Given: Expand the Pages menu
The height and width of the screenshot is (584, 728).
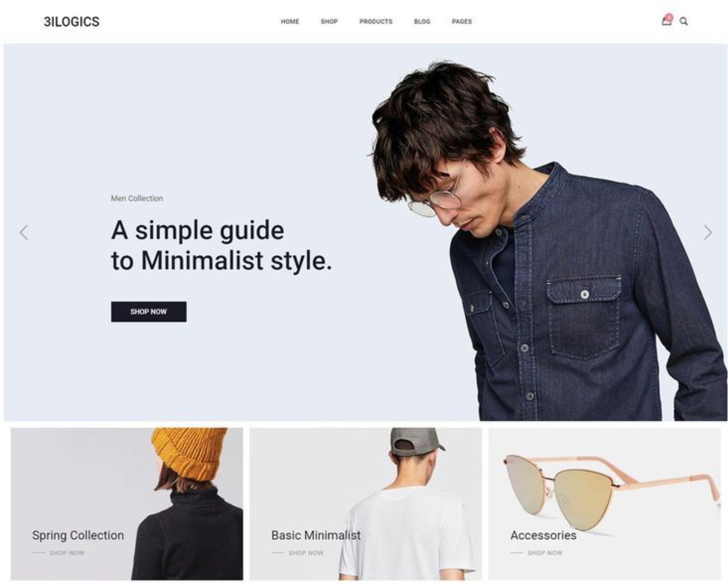Looking at the screenshot, I should click(462, 21).
